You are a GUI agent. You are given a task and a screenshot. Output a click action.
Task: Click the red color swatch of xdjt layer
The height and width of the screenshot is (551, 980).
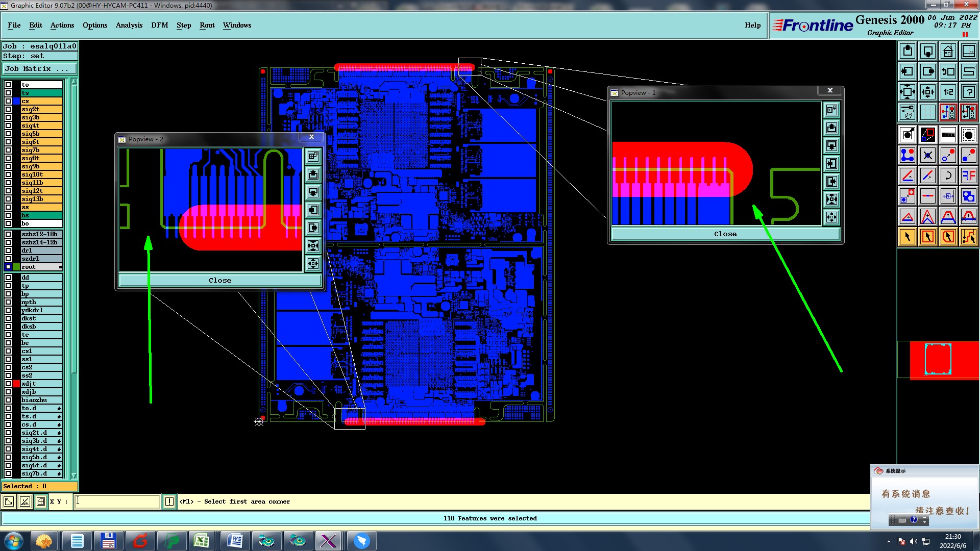point(16,384)
